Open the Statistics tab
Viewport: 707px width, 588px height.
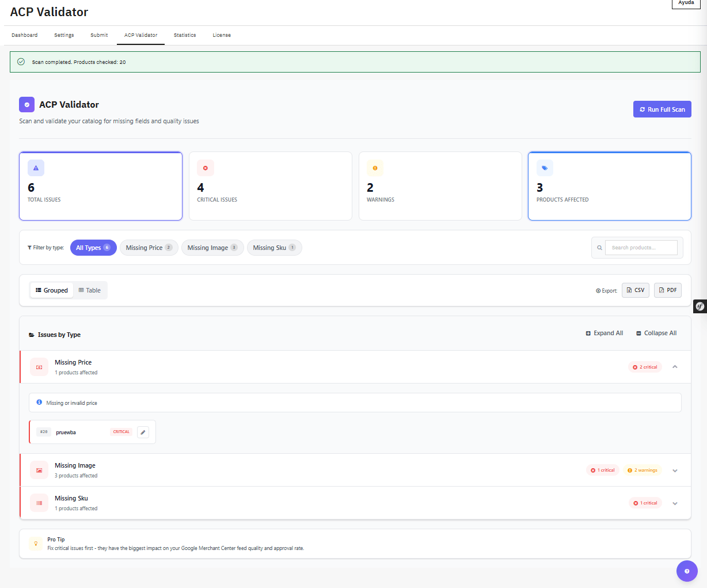[185, 35]
